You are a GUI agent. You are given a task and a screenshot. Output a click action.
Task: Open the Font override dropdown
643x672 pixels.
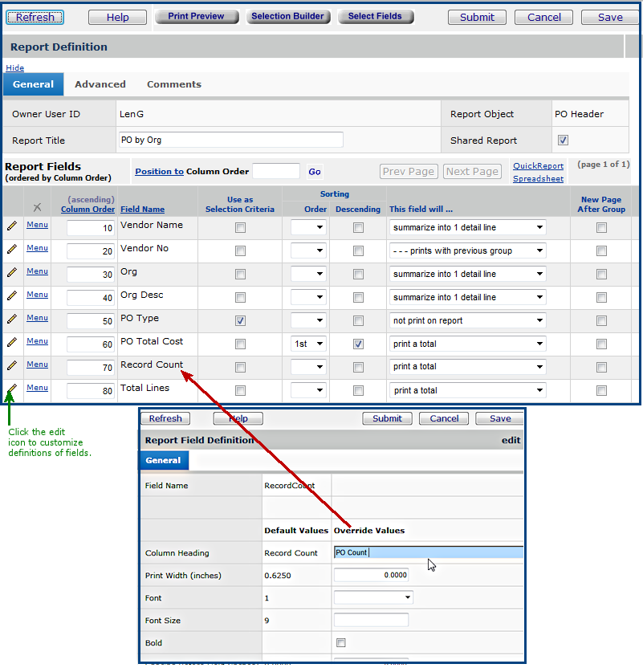tap(373, 597)
